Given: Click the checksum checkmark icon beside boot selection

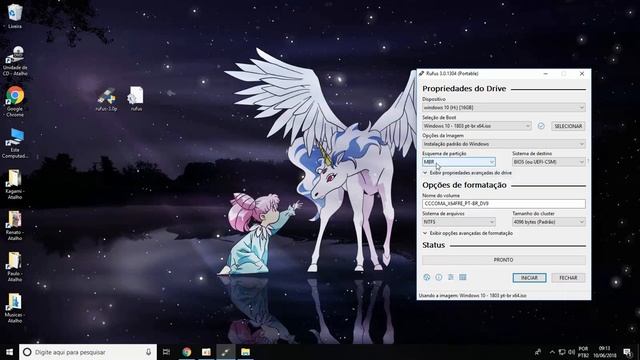Looking at the screenshot, I should tap(541, 126).
